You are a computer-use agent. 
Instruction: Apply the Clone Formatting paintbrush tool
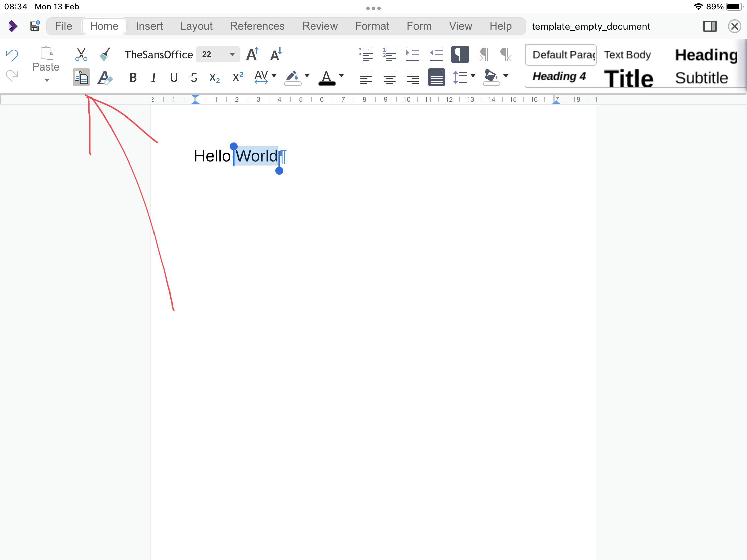click(x=105, y=54)
